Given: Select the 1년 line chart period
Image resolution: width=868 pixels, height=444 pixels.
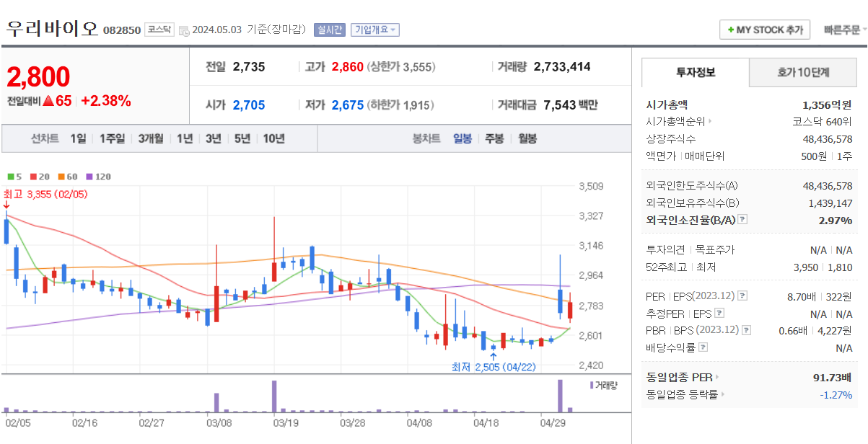Looking at the screenshot, I should tap(185, 139).
